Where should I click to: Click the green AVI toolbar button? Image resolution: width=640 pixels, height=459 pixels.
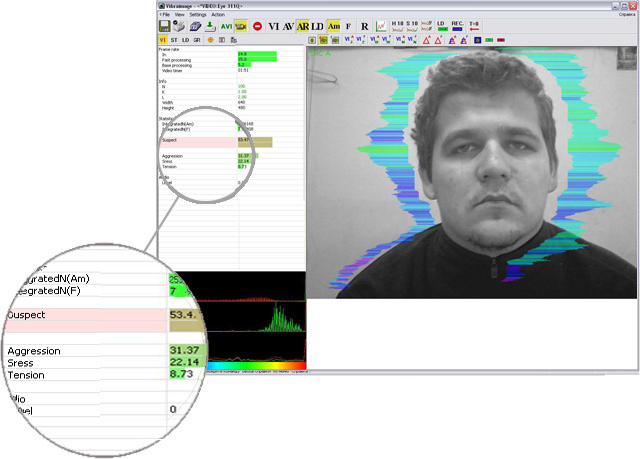pyautogui.click(x=227, y=27)
